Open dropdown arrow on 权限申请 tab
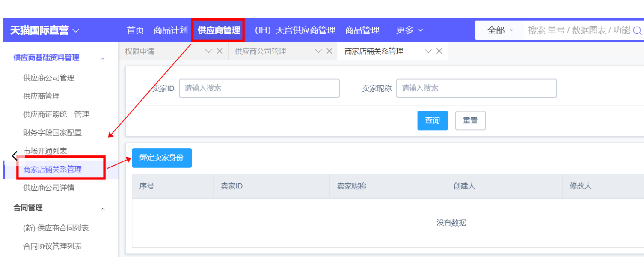The image size is (644, 257). click(209, 51)
